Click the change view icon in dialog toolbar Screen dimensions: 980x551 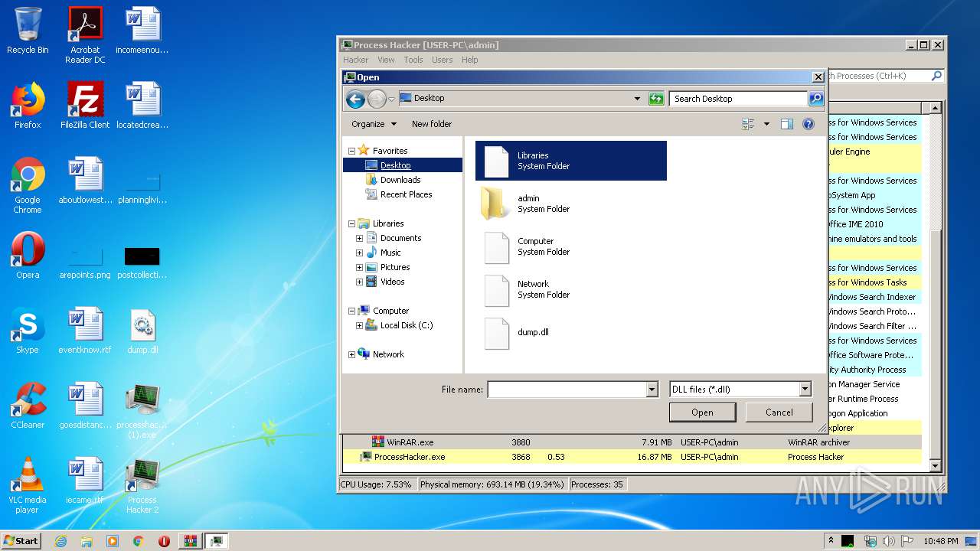(748, 124)
